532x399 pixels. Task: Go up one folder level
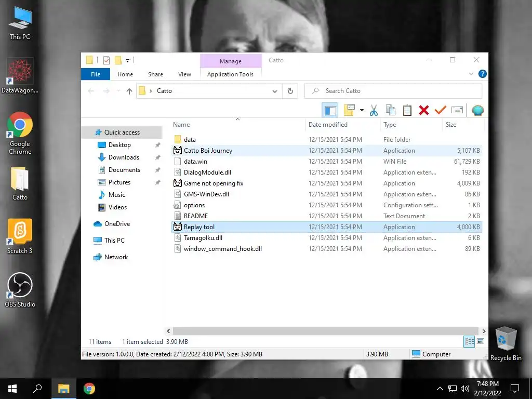coord(129,91)
